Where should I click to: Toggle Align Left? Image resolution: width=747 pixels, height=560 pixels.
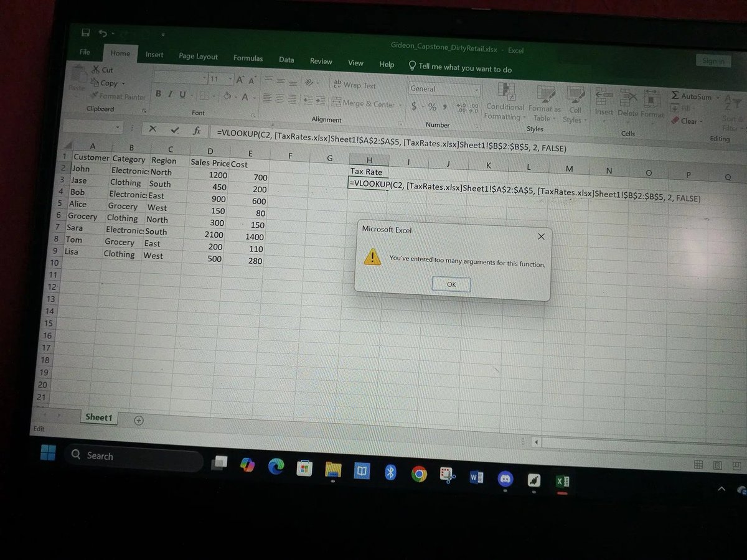pyautogui.click(x=266, y=98)
